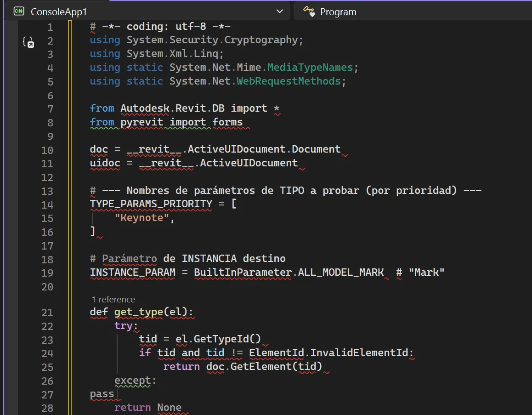This screenshot has height=415, width=532.
Task: Click the "Keynote" string on line 15
Action: coord(141,218)
